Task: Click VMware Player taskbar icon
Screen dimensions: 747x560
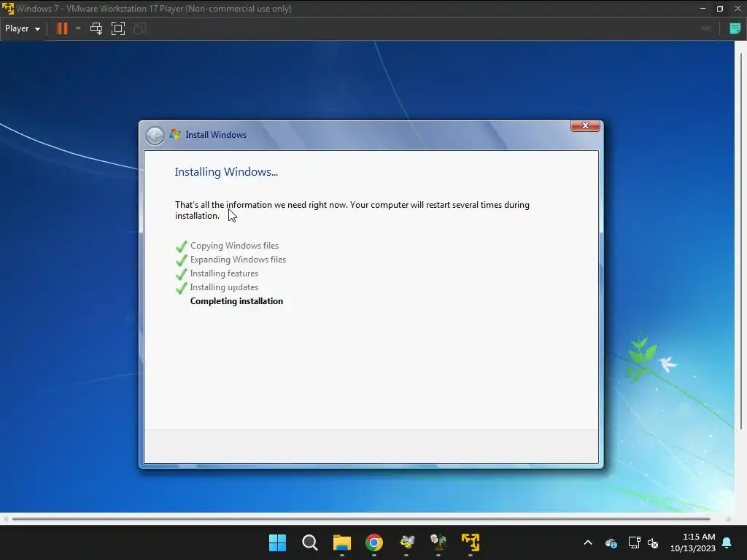Action: (471, 542)
